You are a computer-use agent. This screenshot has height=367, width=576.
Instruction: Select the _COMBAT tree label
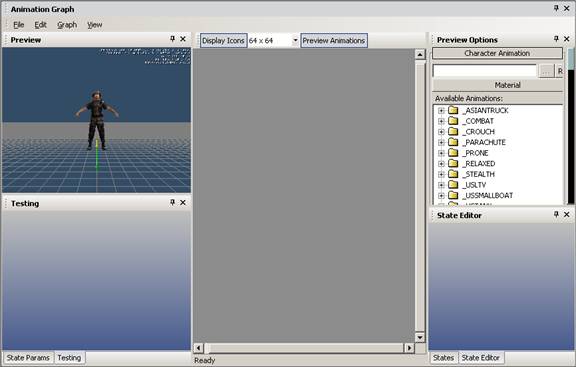478,121
